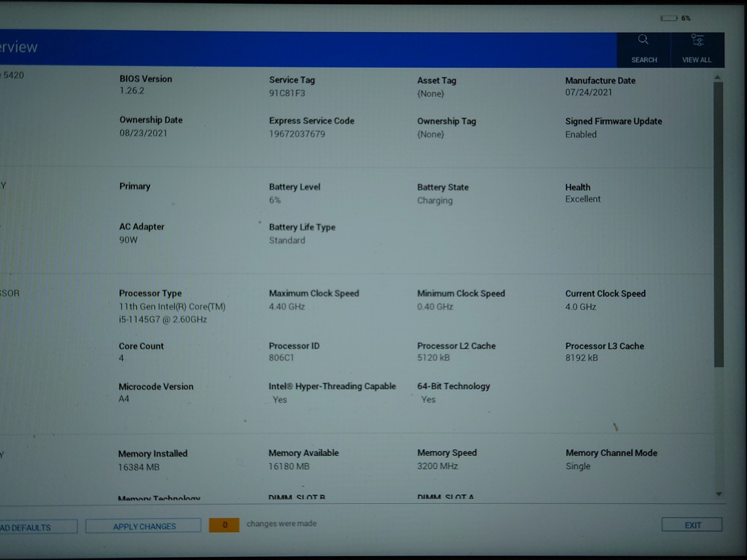
Task: Click Memory Available 16180 MB
Action: click(x=289, y=466)
